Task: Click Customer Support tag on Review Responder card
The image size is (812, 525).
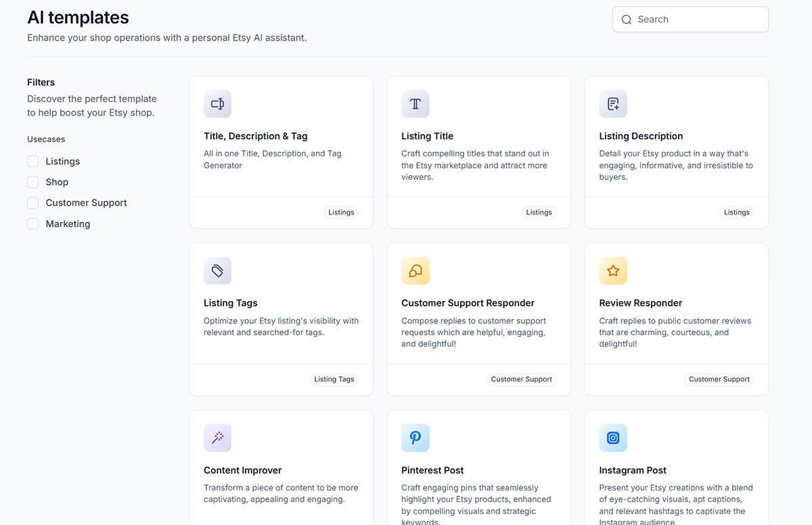Action: [x=719, y=380]
